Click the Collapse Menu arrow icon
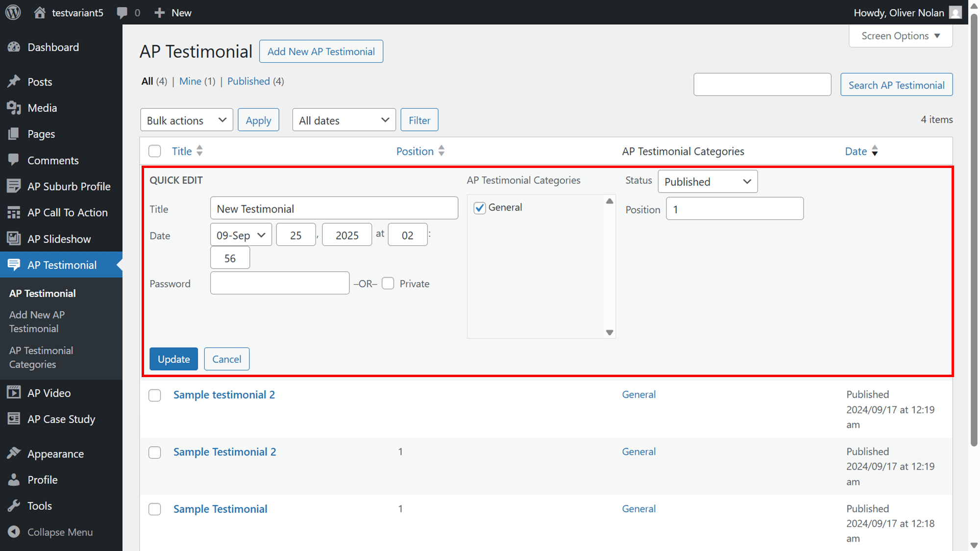Screen dimensions: 980x551 click(14, 532)
